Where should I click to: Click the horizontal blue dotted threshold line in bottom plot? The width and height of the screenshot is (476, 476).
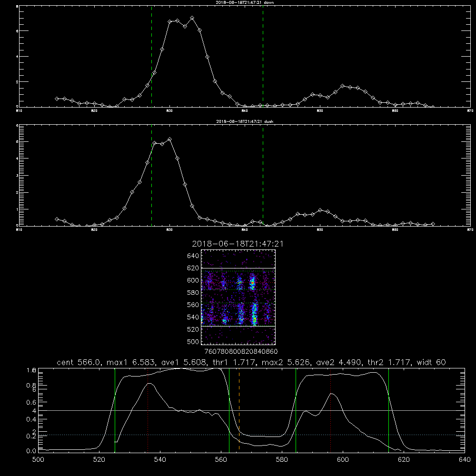251,435
